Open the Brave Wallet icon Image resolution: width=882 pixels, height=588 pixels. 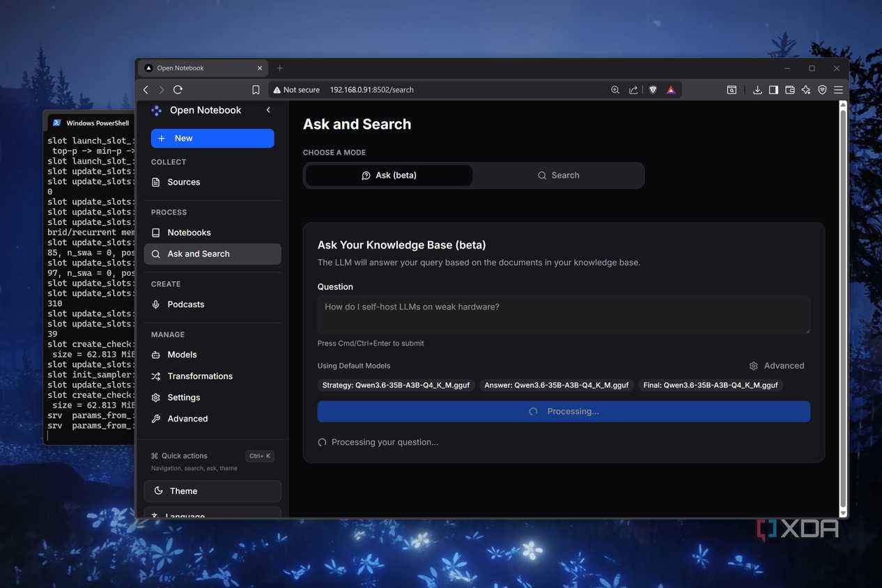point(790,90)
